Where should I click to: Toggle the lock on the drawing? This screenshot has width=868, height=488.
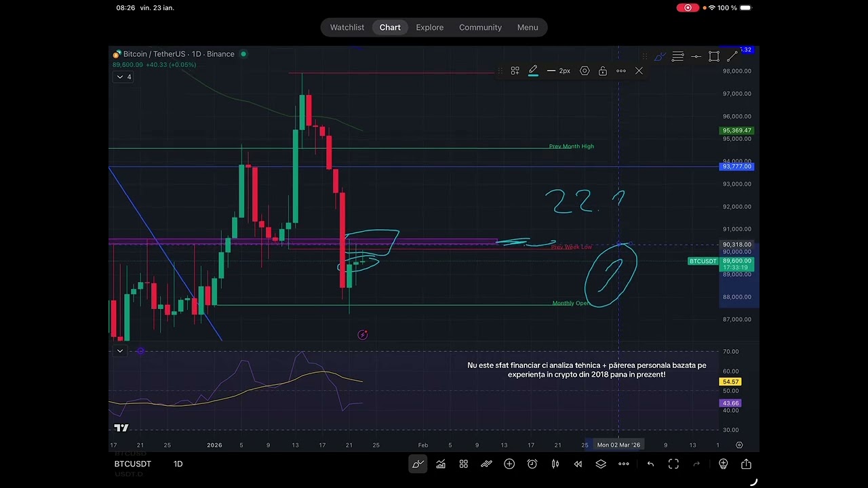[x=603, y=71]
